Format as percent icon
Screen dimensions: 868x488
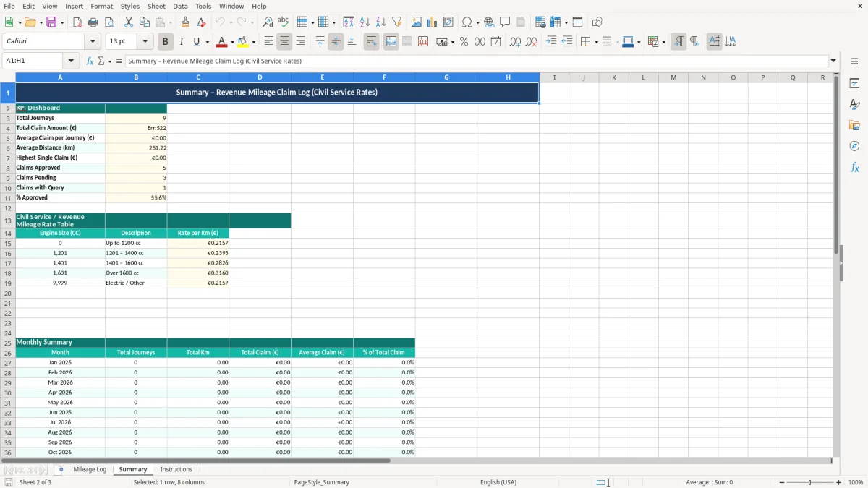coord(464,42)
